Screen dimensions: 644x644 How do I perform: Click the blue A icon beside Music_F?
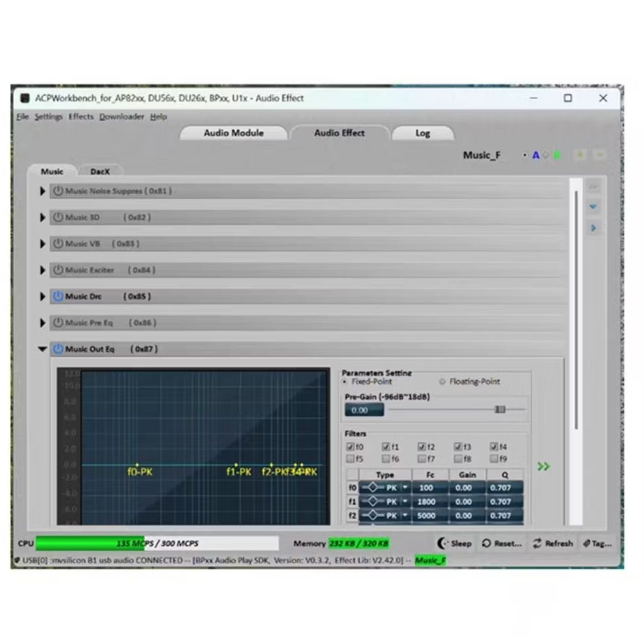[536, 155]
